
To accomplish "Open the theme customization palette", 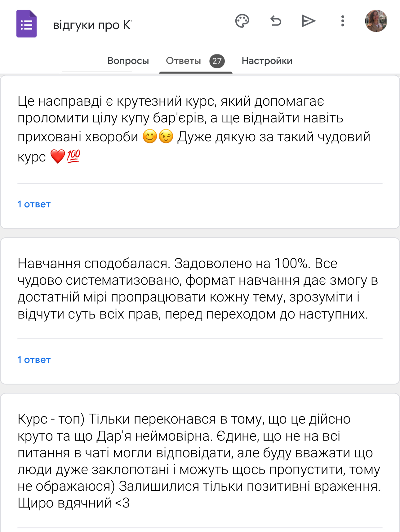I will click(242, 21).
